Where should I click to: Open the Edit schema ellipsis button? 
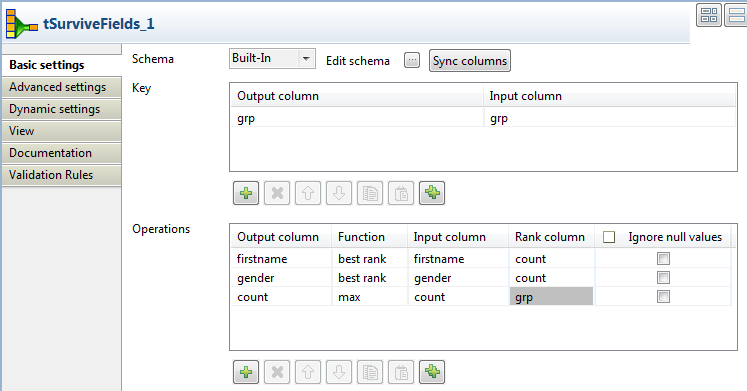point(412,60)
